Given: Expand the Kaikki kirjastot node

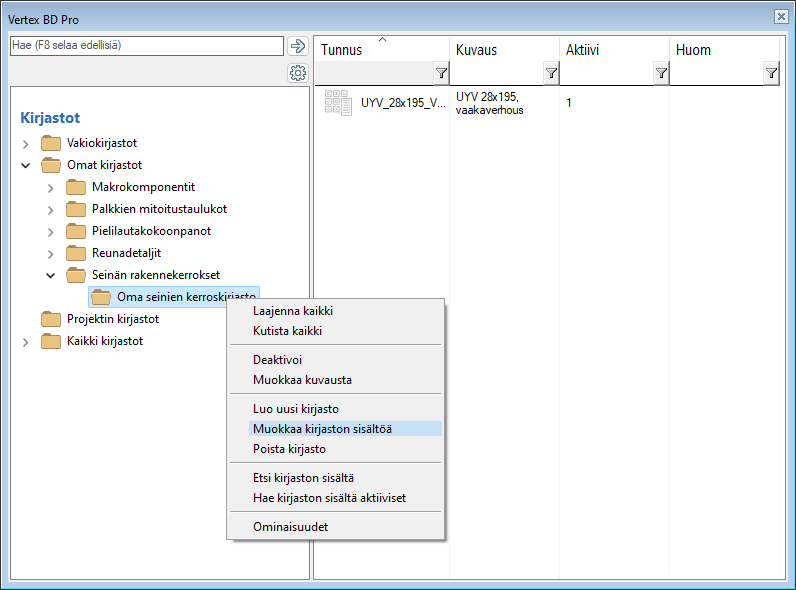Looking at the screenshot, I should [x=26, y=342].
